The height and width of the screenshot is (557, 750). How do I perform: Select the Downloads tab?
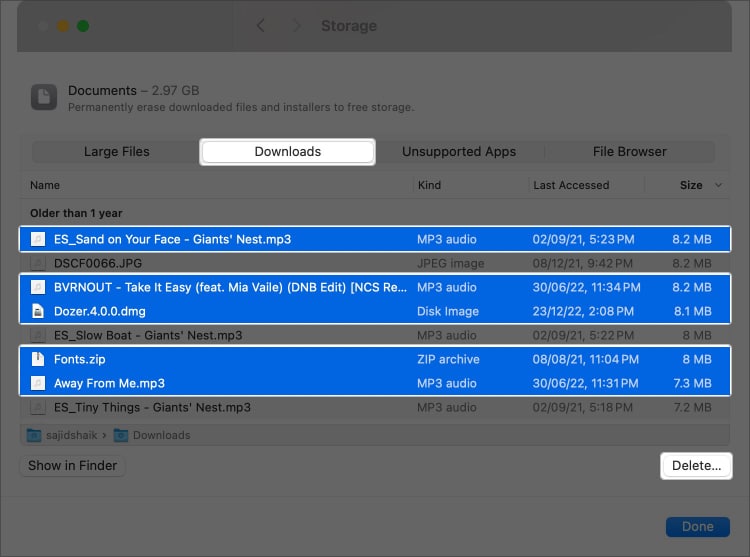[x=287, y=152]
